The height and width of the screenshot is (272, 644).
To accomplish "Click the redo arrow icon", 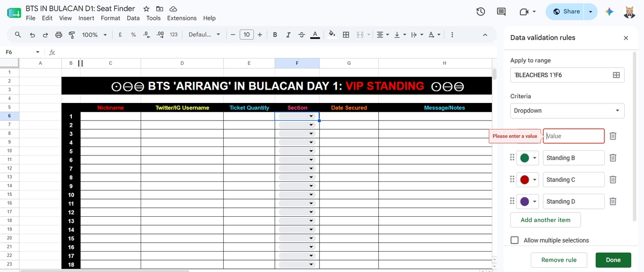I will click(45, 34).
